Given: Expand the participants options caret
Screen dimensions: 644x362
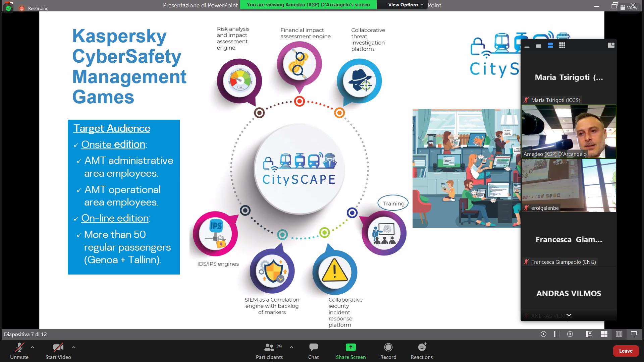Looking at the screenshot, I should click(x=291, y=347).
